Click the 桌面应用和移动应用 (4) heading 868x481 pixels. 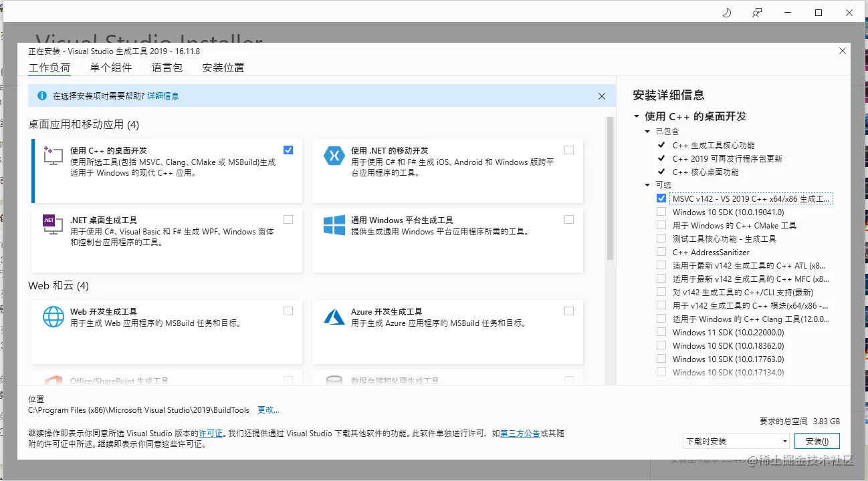(84, 124)
